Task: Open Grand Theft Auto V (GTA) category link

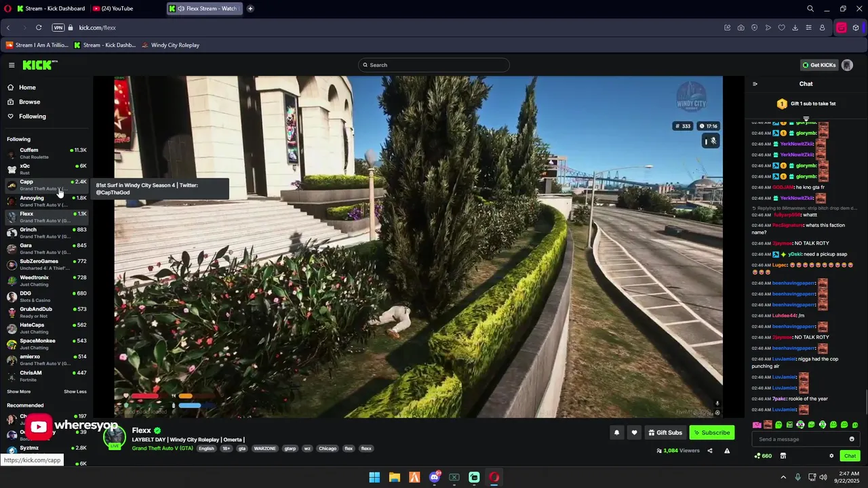Action: 163,448
